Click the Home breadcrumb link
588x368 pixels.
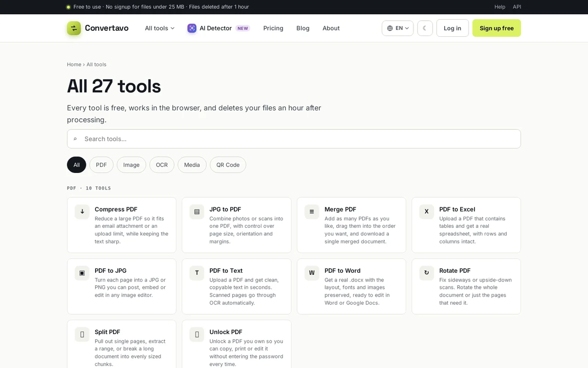coord(74,64)
